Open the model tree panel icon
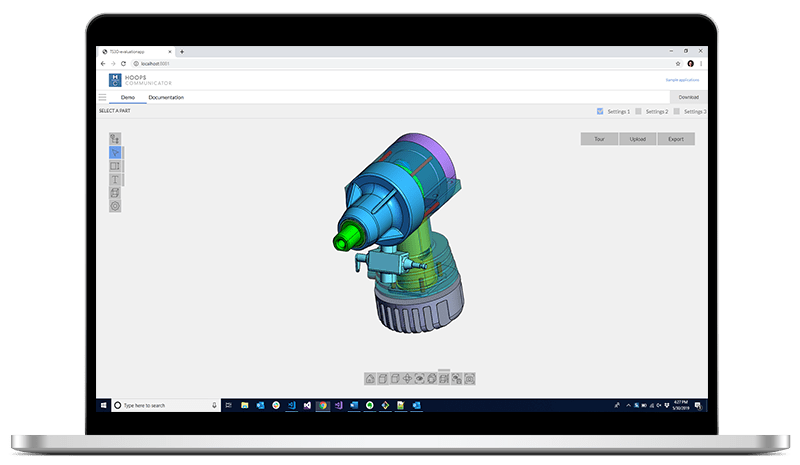Viewport: 800px width, 465px height. [x=115, y=139]
